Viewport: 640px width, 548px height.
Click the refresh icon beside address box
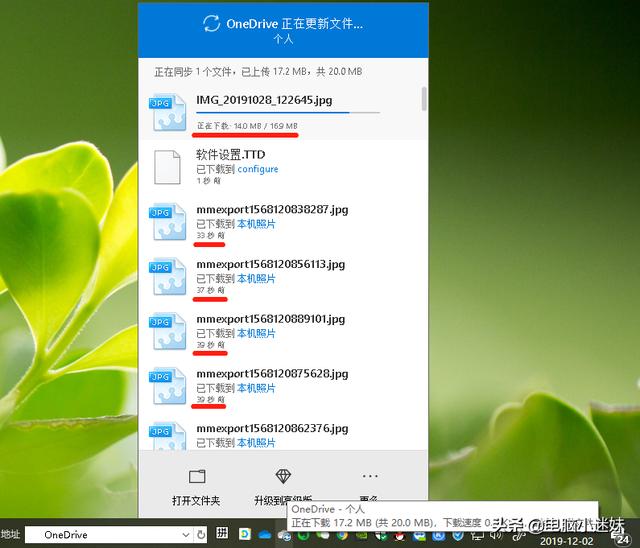click(201, 534)
